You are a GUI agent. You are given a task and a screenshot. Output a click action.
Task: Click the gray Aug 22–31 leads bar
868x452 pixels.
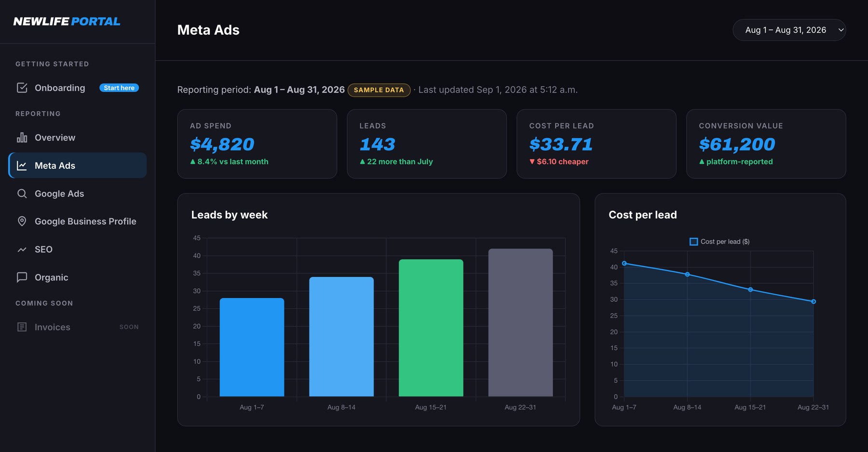click(520, 323)
